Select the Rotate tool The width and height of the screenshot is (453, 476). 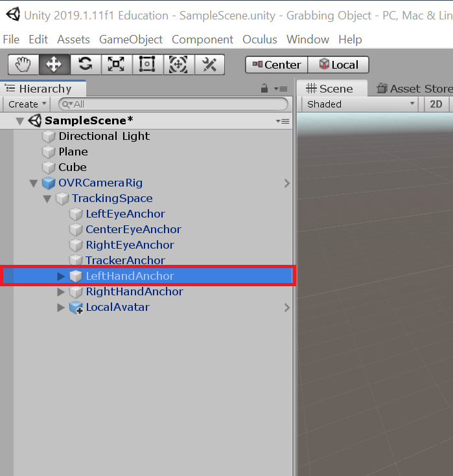86,64
